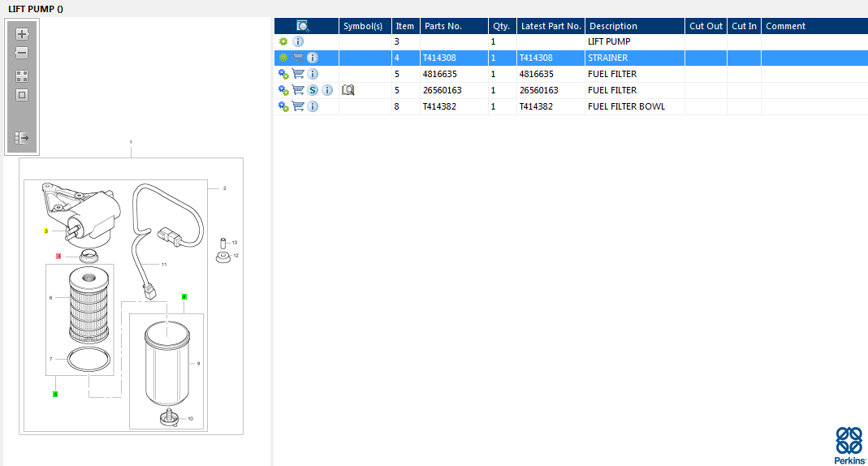Select part number 4816635 cell

click(455, 74)
